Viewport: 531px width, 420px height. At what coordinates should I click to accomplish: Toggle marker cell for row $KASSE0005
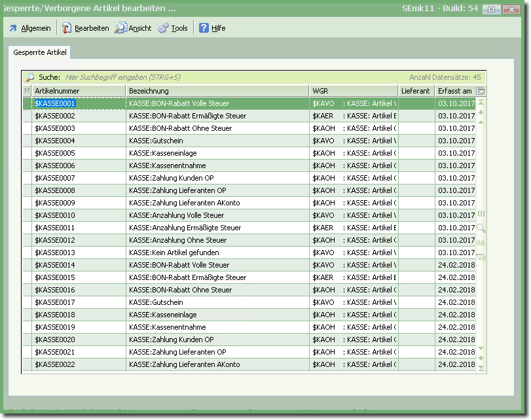coord(27,153)
